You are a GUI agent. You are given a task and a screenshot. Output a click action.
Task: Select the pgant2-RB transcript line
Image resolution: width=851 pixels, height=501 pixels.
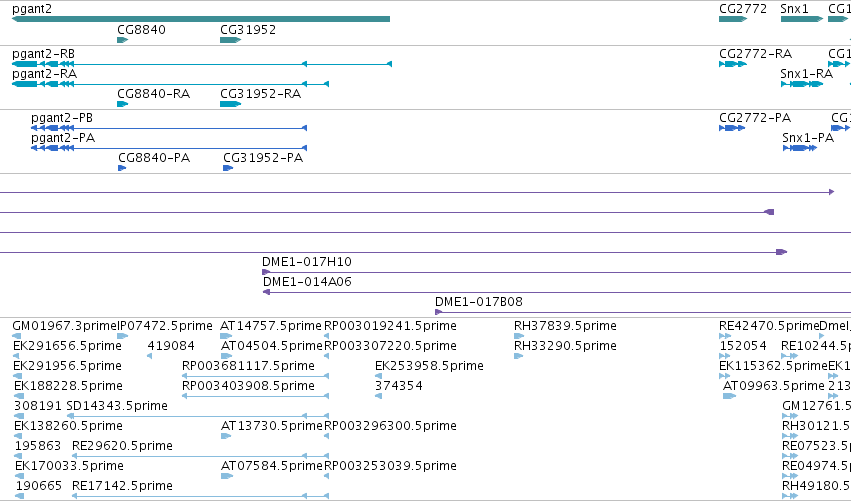coord(202,64)
